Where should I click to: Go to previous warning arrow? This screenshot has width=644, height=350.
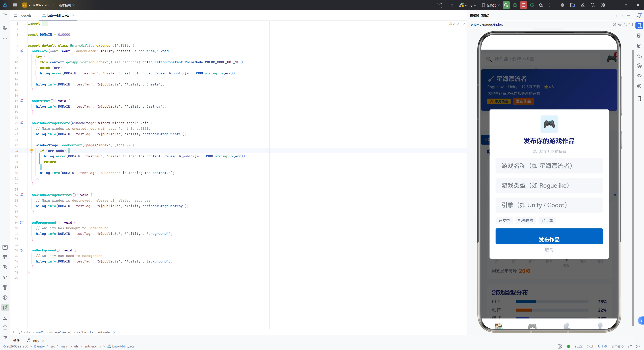(458, 24)
